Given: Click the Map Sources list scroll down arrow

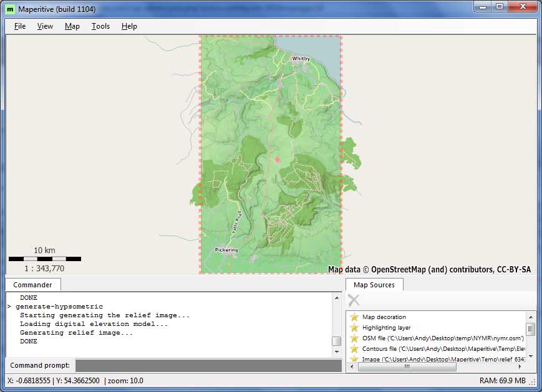Looking at the screenshot, I should [531, 356].
